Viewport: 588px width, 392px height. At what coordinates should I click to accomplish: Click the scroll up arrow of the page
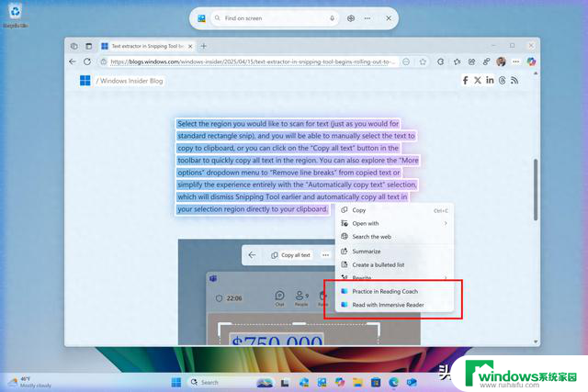pyautogui.click(x=536, y=73)
